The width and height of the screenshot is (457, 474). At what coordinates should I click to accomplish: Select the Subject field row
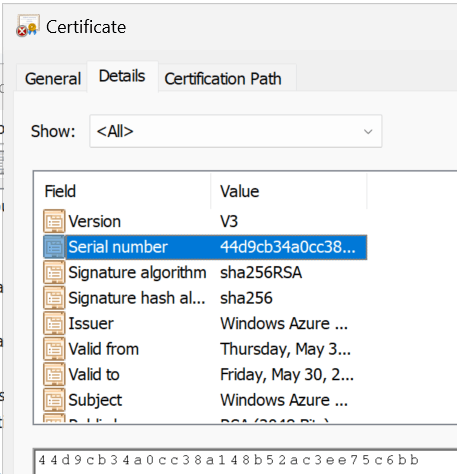205,400
